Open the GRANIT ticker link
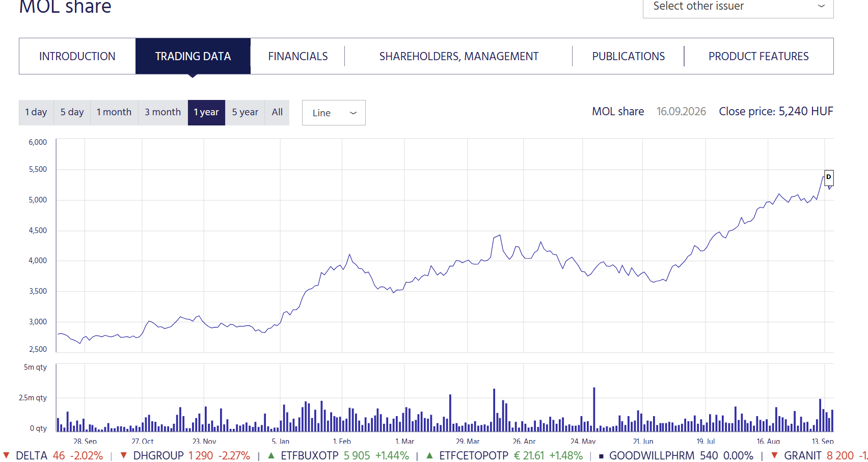868x462 pixels. tap(803, 455)
